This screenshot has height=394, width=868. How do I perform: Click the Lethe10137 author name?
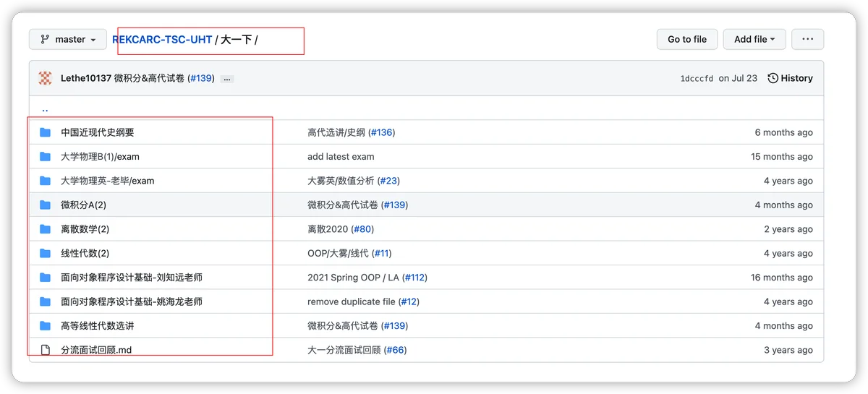[86, 78]
